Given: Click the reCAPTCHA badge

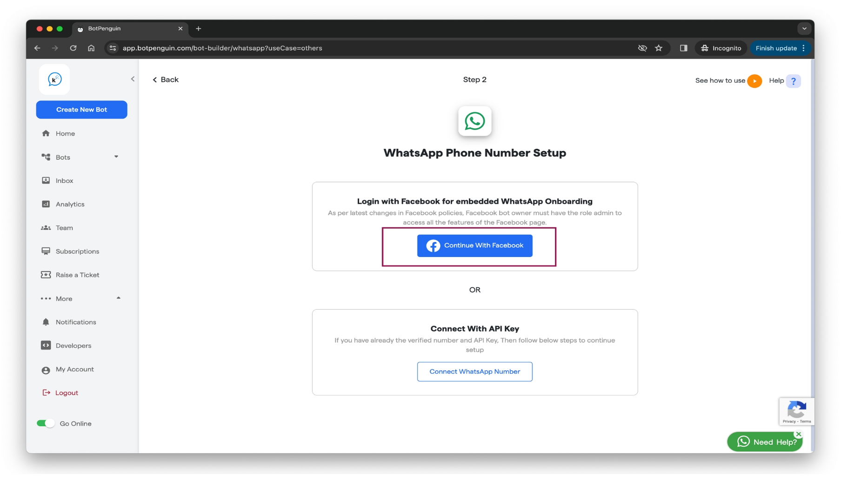Looking at the screenshot, I should pyautogui.click(x=796, y=411).
